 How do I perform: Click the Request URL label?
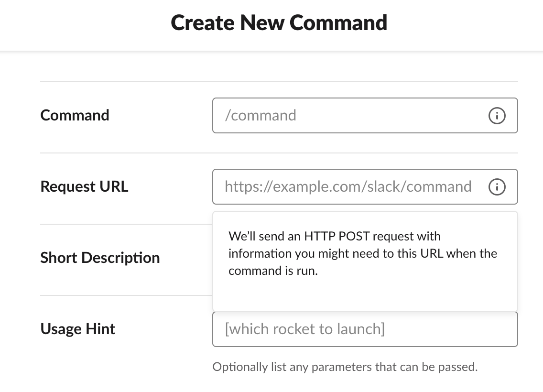click(x=84, y=186)
